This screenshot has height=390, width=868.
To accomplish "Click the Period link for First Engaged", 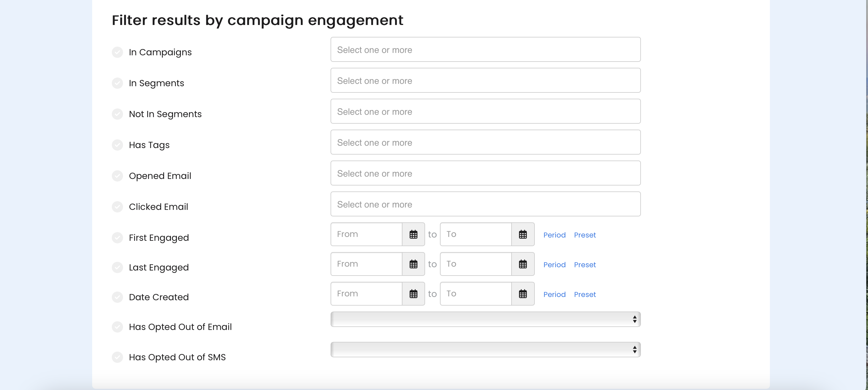I will tap(554, 235).
